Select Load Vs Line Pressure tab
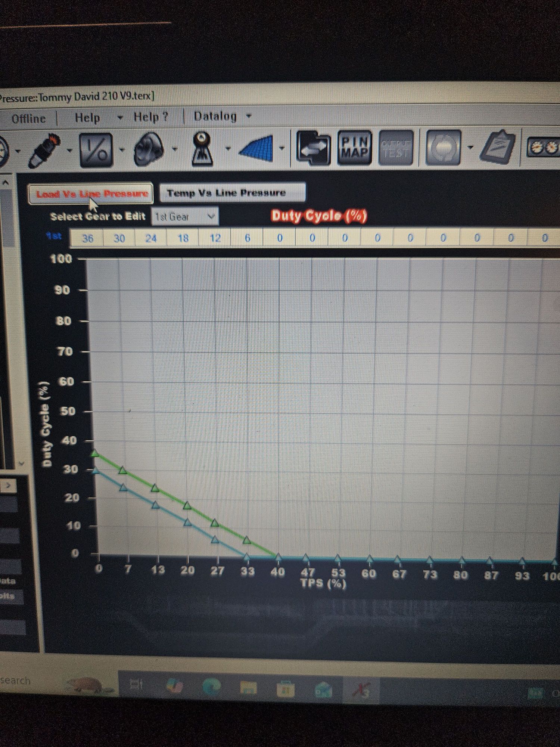 [91, 193]
